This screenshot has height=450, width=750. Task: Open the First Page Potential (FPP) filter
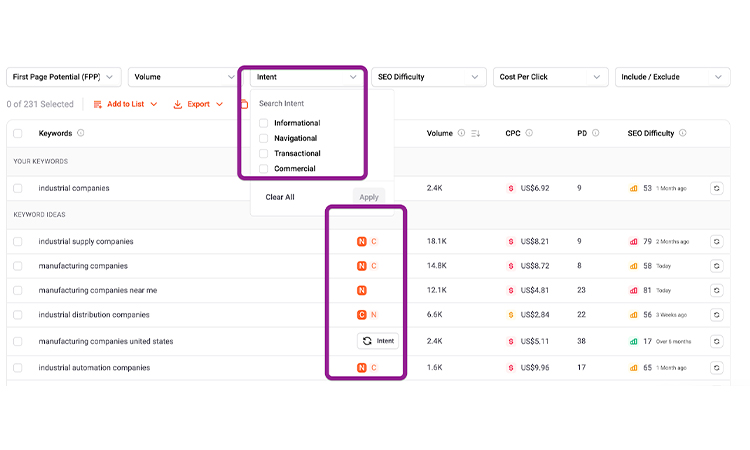pyautogui.click(x=64, y=77)
